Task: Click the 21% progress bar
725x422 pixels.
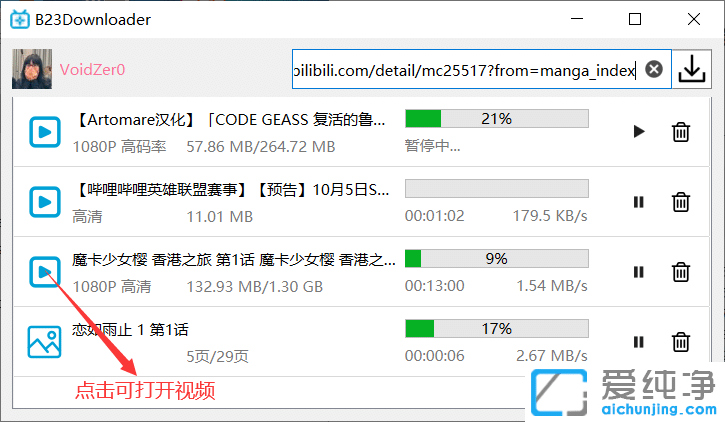Action: [x=497, y=118]
